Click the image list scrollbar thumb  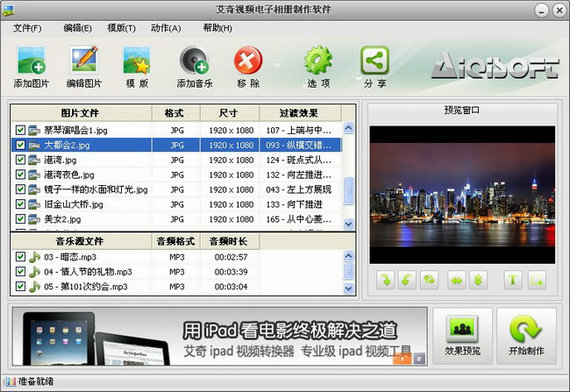click(349, 191)
